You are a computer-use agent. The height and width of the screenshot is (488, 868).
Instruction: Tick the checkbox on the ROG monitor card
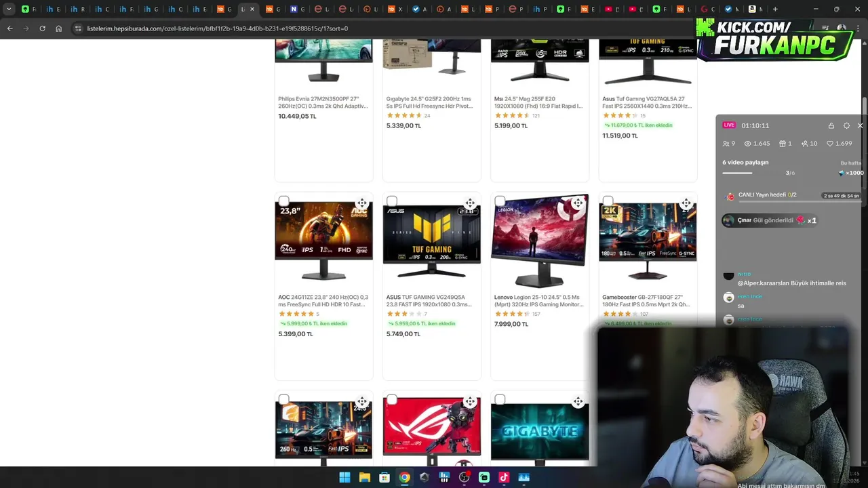(x=392, y=400)
